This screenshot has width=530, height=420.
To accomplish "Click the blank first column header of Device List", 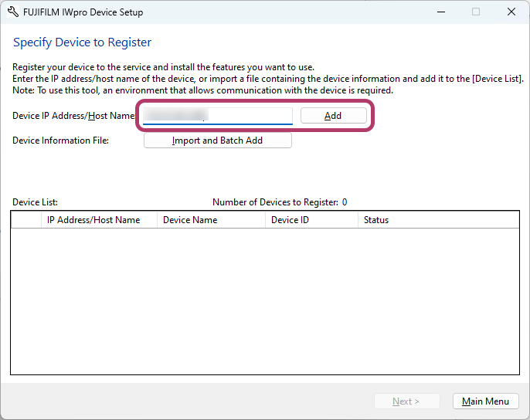I will 26,220.
